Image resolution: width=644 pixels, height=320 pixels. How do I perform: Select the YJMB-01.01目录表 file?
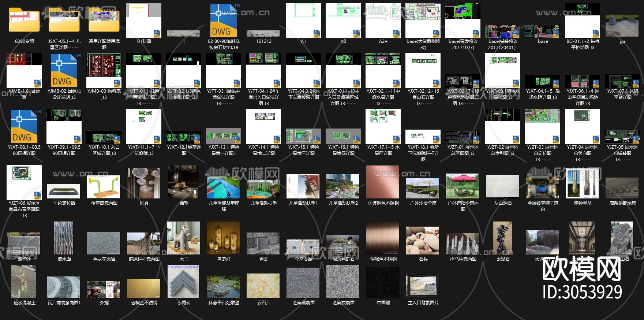[x=24, y=70]
